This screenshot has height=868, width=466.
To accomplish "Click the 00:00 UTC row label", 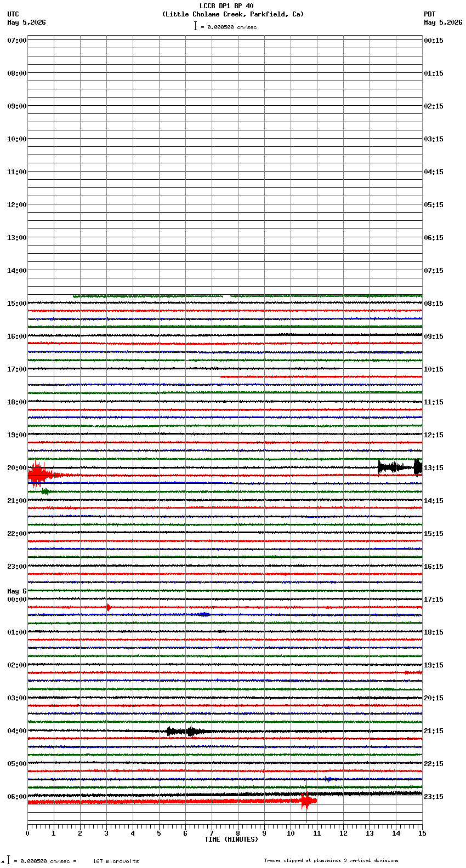I will pos(17,599).
